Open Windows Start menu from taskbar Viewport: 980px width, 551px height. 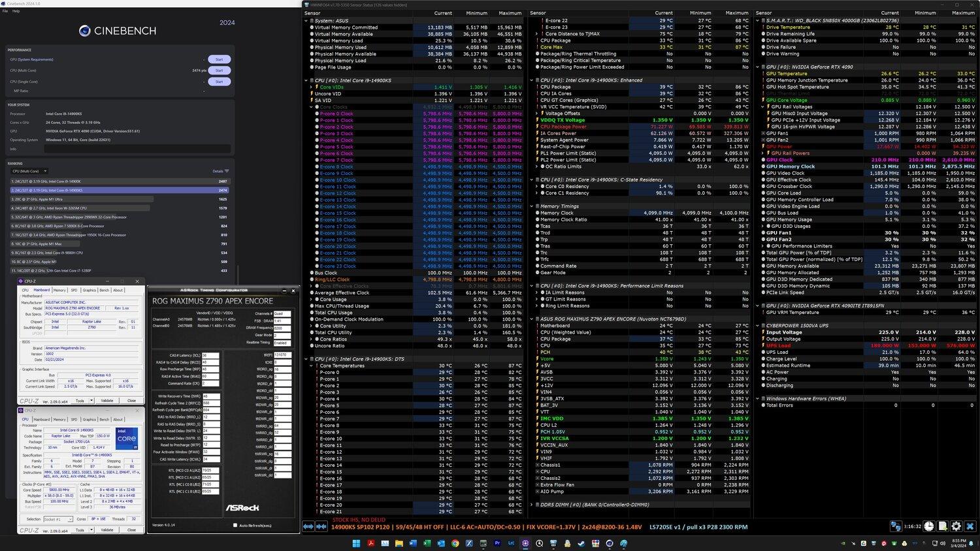coord(356,543)
